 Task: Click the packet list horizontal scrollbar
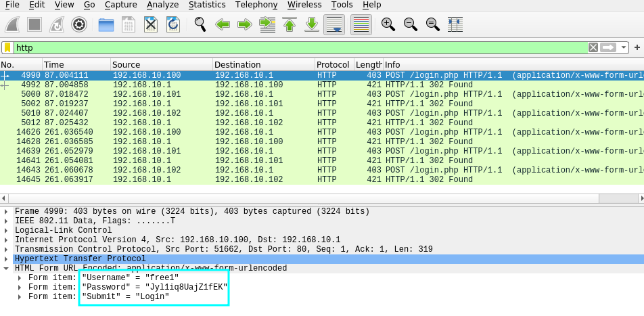click(x=304, y=198)
